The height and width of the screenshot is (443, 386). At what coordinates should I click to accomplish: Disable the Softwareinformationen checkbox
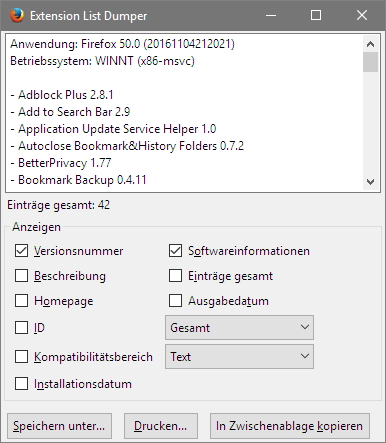175,251
